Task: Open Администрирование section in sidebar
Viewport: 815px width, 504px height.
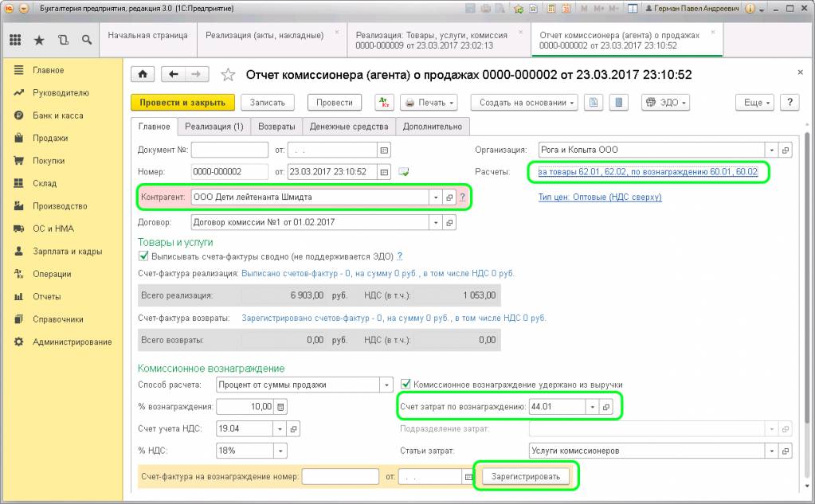Action: [72, 342]
